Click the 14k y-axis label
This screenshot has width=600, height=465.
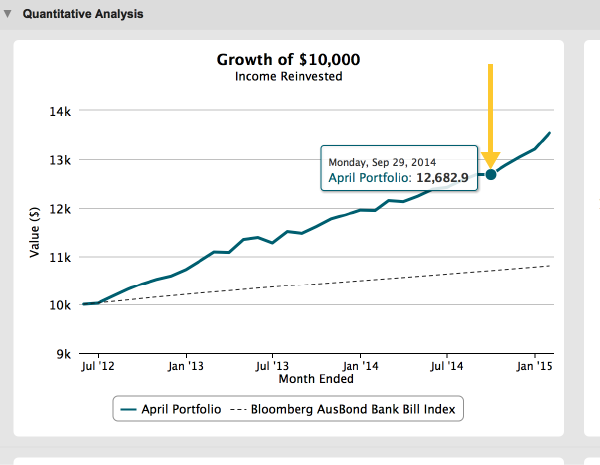[60, 112]
